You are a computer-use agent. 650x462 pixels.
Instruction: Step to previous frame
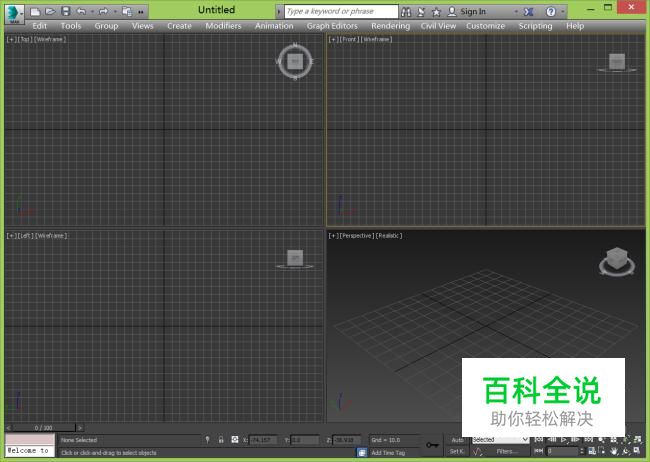pyautogui.click(x=552, y=440)
